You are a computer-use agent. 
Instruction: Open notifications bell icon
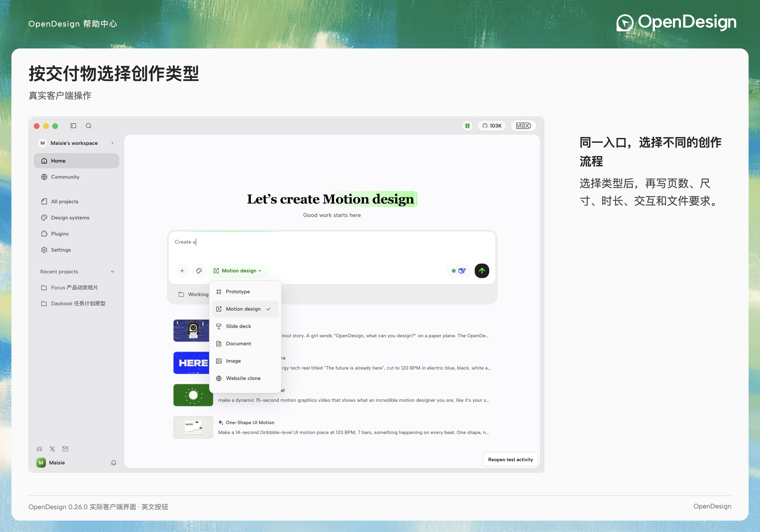click(114, 463)
